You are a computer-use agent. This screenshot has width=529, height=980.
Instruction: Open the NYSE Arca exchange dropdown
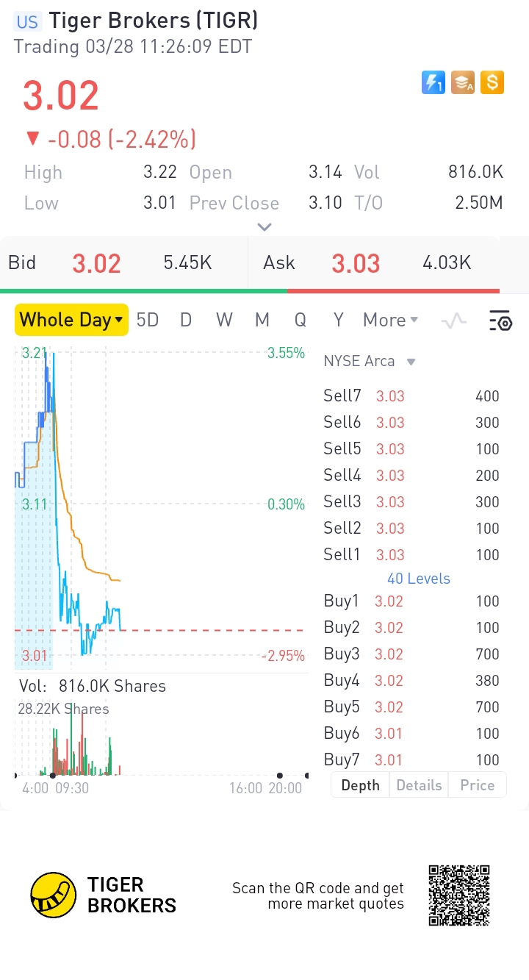(x=370, y=361)
